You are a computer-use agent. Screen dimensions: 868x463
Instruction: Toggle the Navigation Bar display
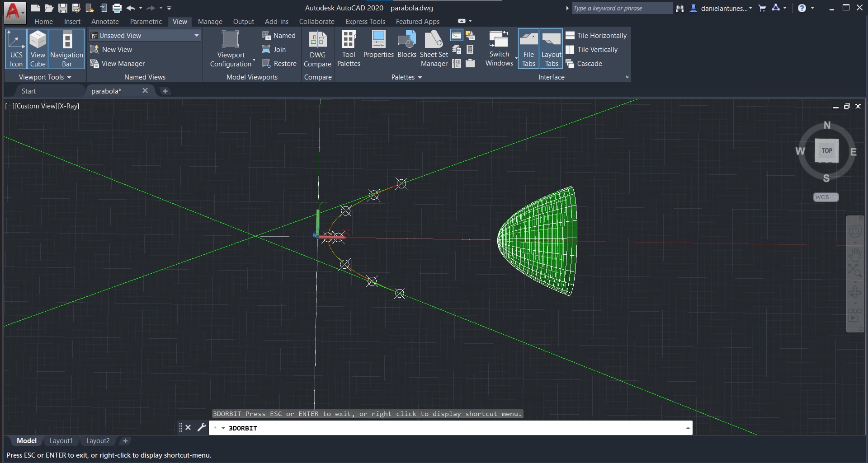pos(67,49)
